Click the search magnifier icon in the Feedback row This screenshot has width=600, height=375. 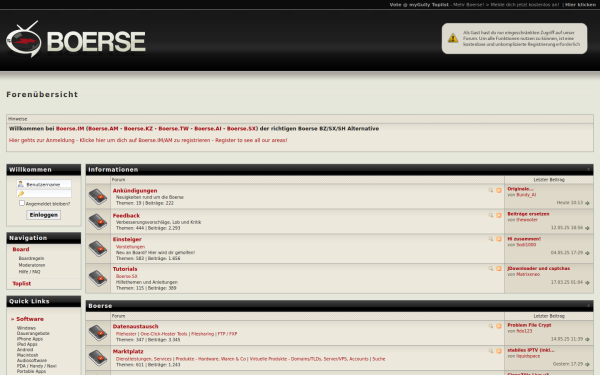(x=491, y=215)
